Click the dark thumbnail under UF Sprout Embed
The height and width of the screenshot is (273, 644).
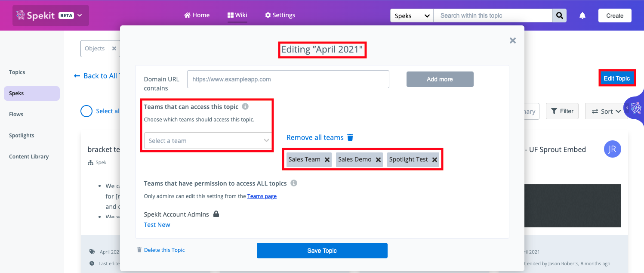tap(573, 206)
